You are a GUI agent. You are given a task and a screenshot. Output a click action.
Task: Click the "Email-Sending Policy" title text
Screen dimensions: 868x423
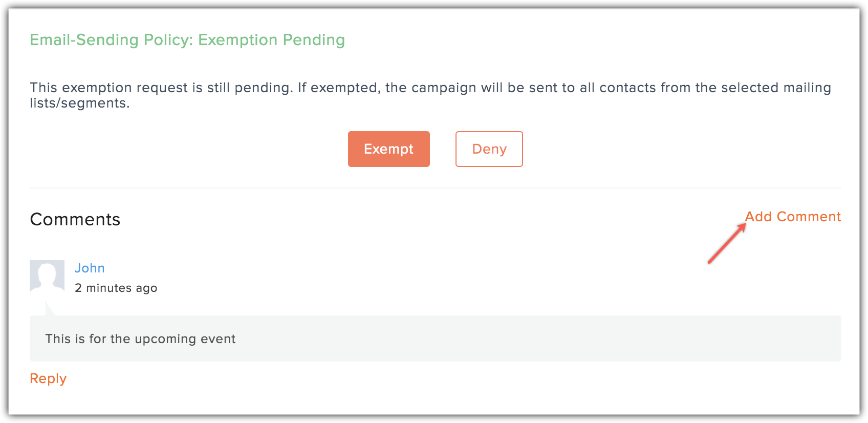coord(111,40)
